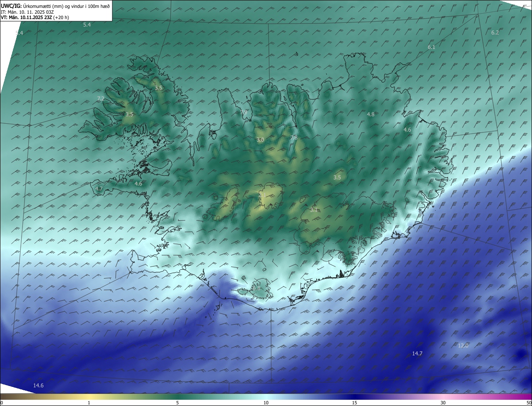Click the 7.8 value label

click(294, 138)
